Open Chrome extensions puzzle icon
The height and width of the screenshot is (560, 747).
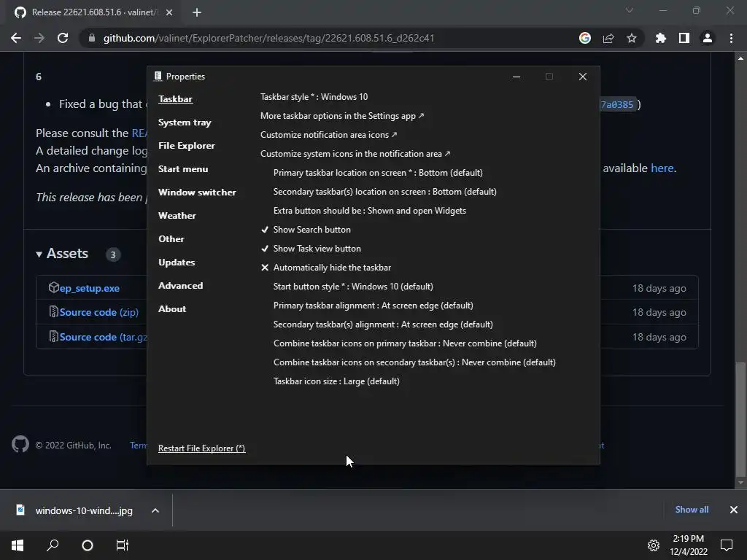[x=661, y=38]
